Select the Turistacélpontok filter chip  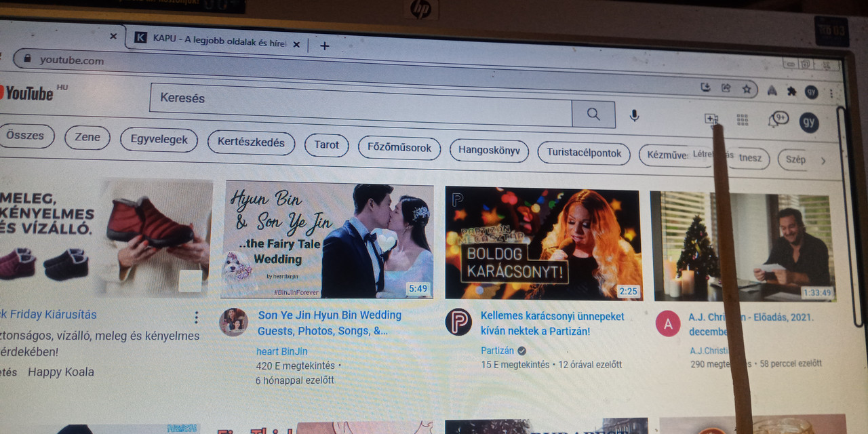[584, 153]
